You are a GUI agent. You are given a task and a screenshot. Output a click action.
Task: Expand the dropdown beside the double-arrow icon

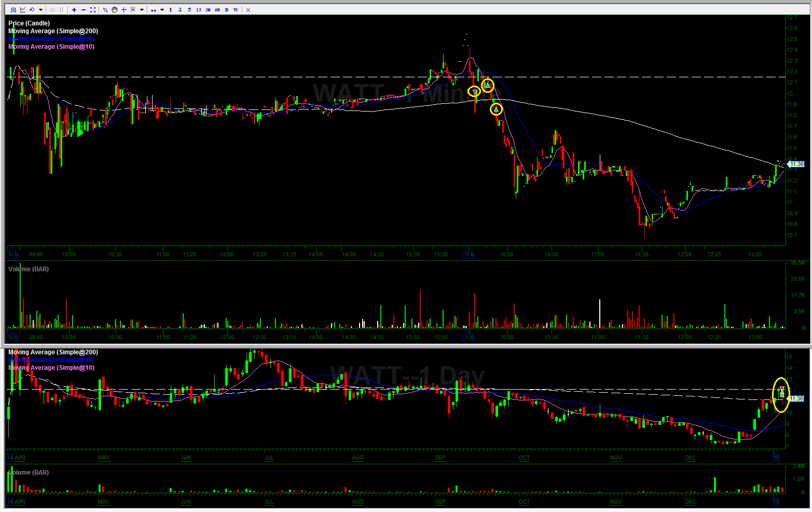[x=162, y=10]
